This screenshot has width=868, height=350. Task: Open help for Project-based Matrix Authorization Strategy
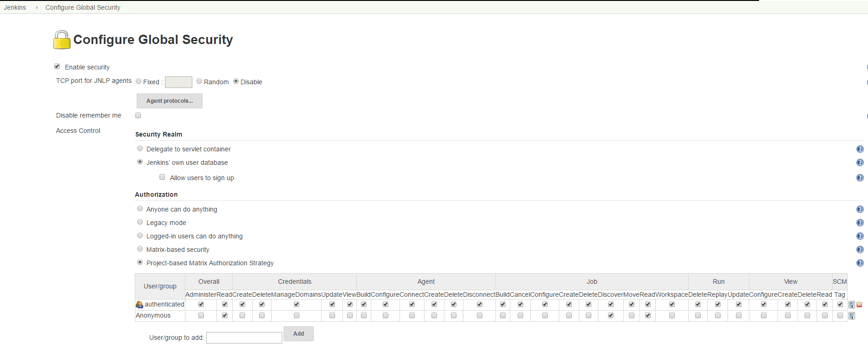pyautogui.click(x=860, y=263)
